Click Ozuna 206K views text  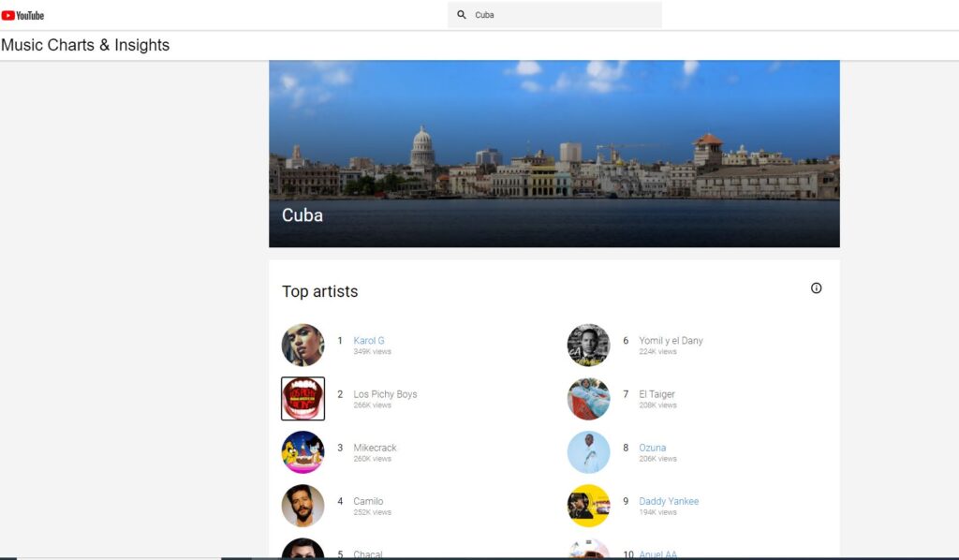[657, 459]
